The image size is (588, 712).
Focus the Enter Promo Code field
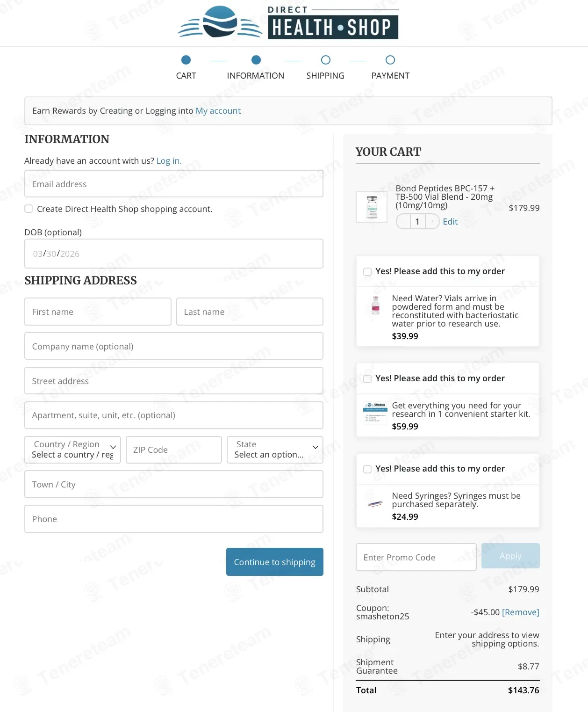point(416,557)
